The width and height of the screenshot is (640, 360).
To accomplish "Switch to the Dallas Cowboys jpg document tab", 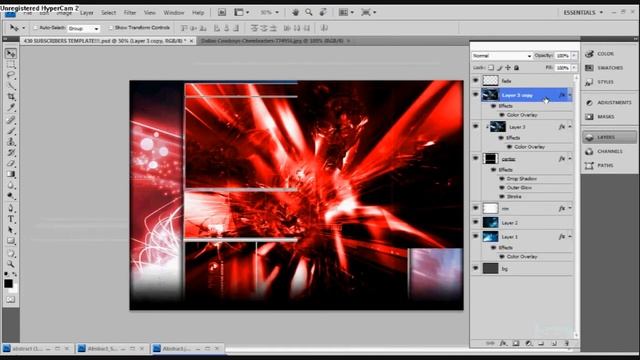I will [x=272, y=41].
